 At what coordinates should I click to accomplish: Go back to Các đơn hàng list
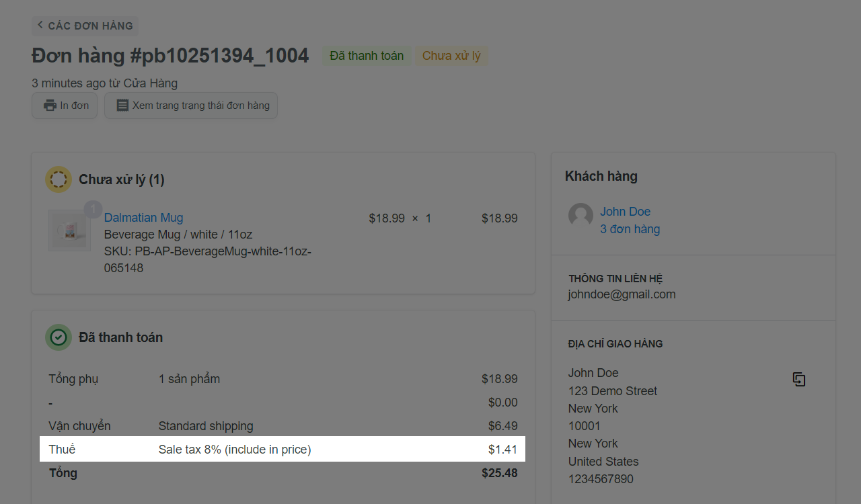(x=85, y=26)
